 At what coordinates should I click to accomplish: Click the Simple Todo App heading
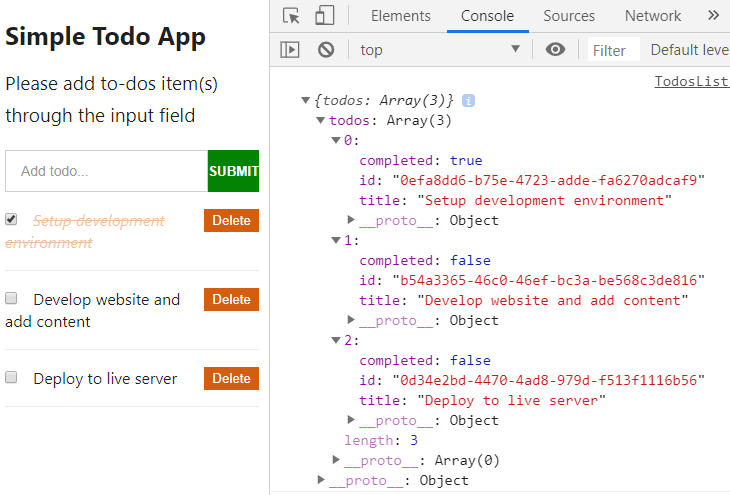[x=105, y=36]
